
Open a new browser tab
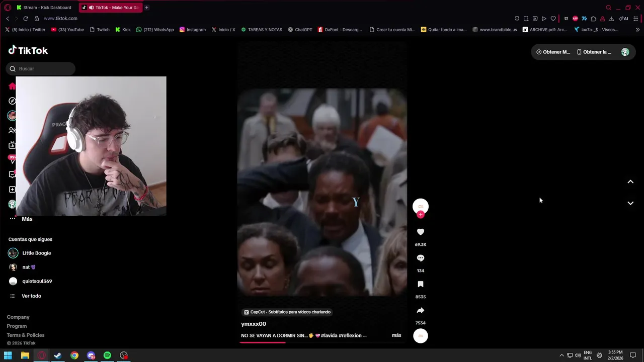[x=146, y=8]
